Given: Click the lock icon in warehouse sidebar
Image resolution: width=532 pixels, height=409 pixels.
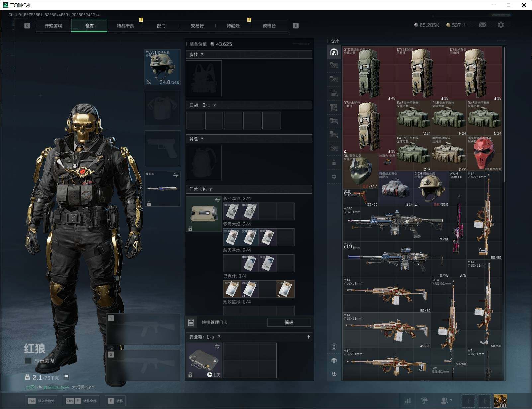Looking at the screenshot, I should [x=334, y=163].
